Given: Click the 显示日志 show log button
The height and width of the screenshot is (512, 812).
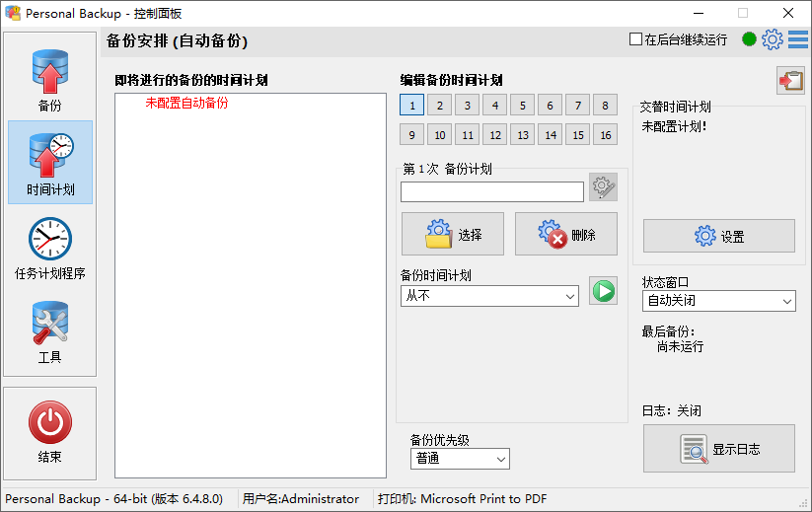Looking at the screenshot, I should (x=719, y=448).
